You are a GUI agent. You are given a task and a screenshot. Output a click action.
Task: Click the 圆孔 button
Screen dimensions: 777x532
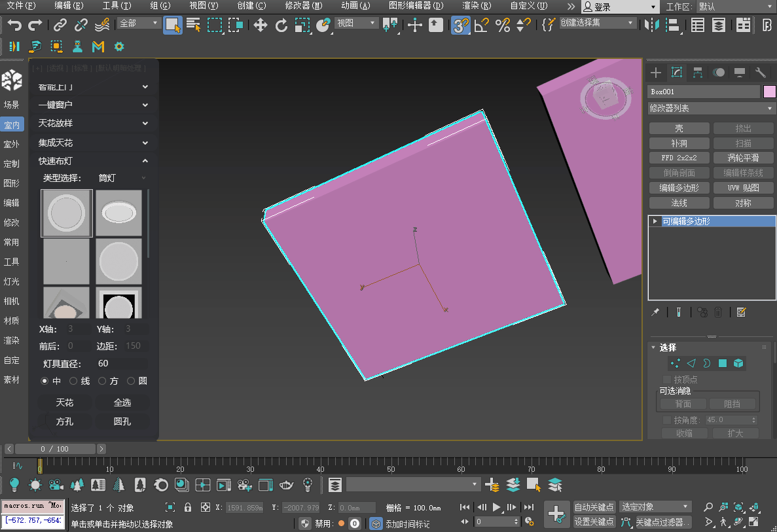point(122,421)
